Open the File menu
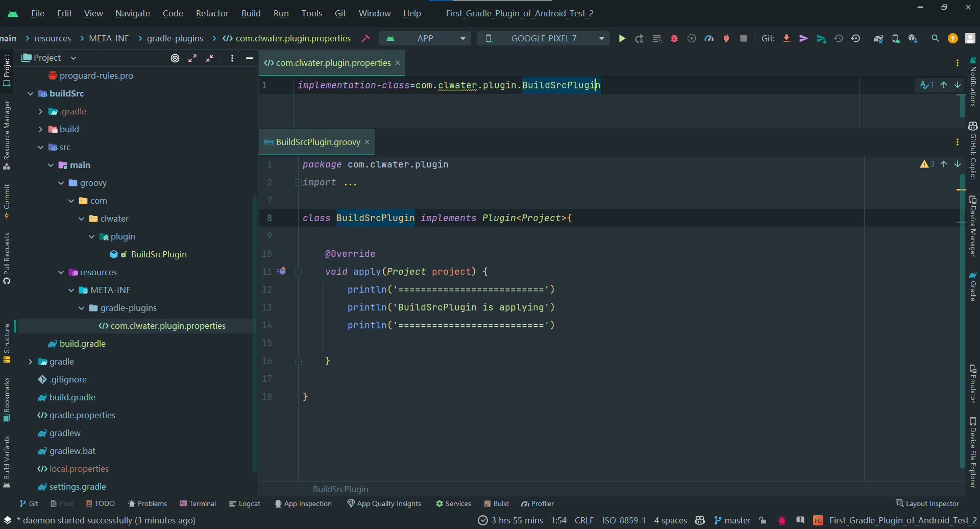Image resolution: width=980 pixels, height=529 pixels. coord(37,13)
